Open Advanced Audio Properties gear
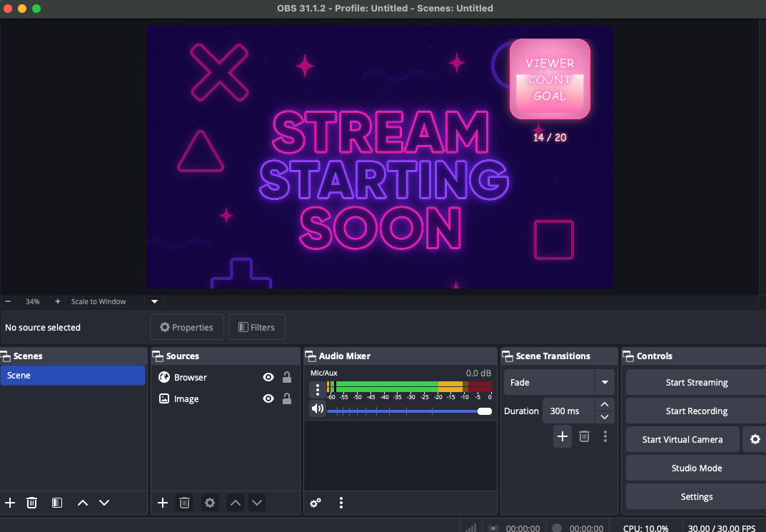766x532 pixels. (314, 503)
